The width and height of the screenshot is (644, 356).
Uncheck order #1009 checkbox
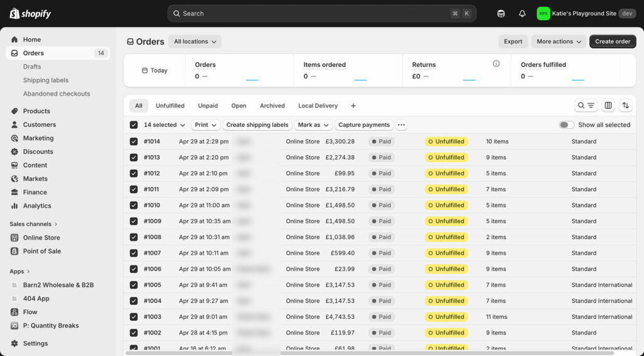[x=134, y=221]
